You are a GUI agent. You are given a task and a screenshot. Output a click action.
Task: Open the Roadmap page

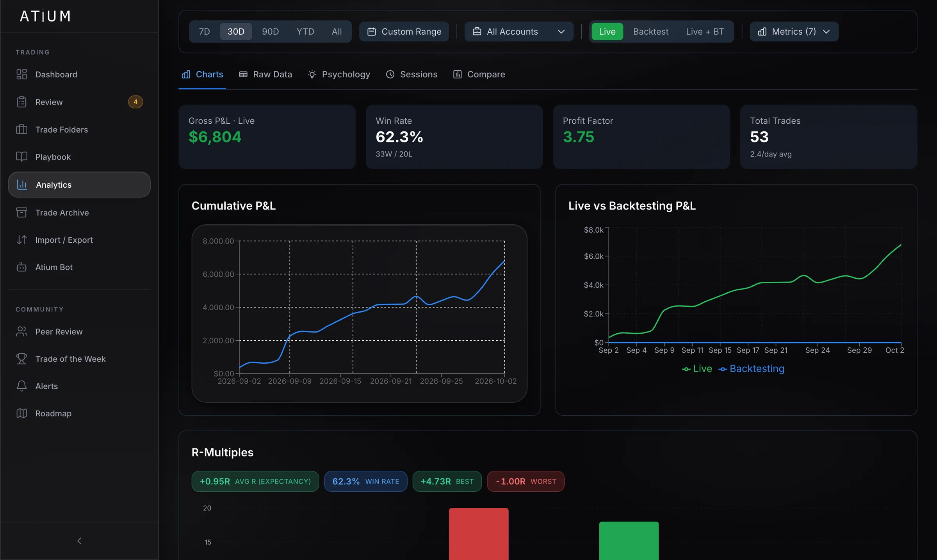pyautogui.click(x=79, y=413)
